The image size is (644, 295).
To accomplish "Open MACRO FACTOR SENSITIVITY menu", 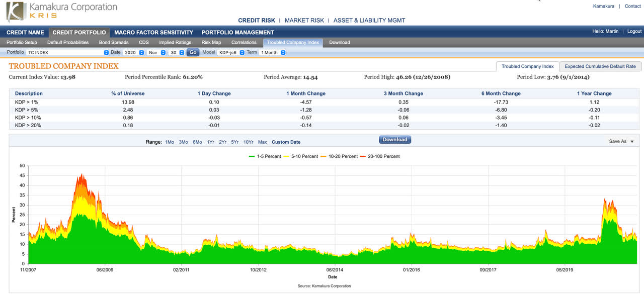I will coord(153,32).
